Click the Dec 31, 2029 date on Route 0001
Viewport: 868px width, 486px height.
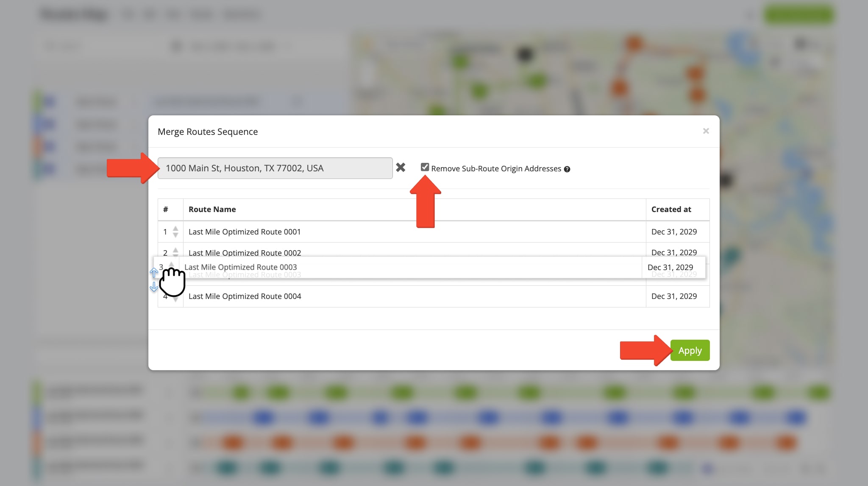674,232
